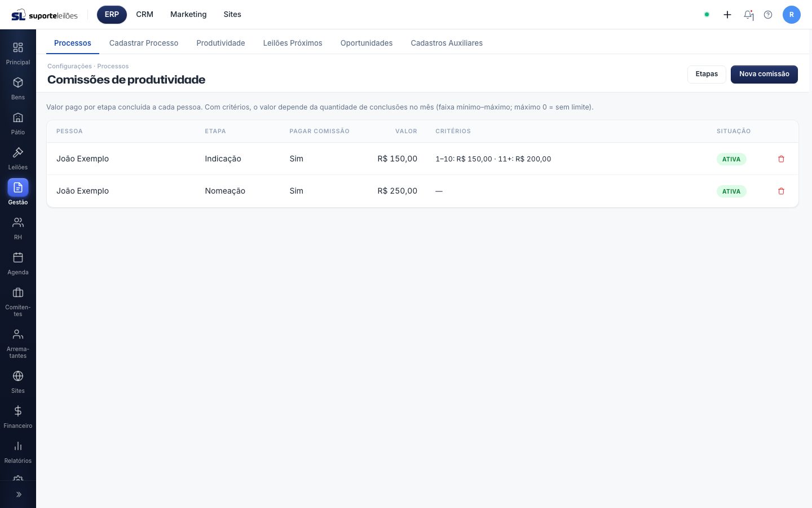Switch to Sites module in top bar
812x508 pixels.
pos(232,15)
